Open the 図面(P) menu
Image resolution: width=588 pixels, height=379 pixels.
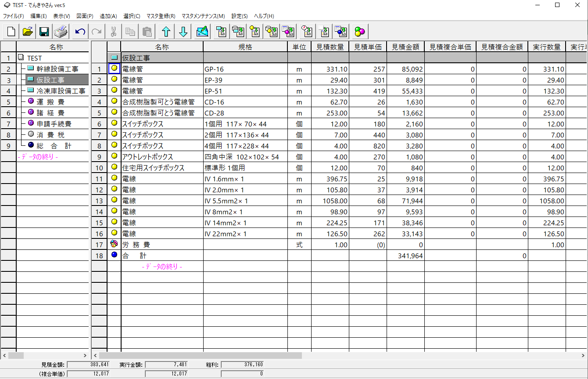[x=85, y=16]
